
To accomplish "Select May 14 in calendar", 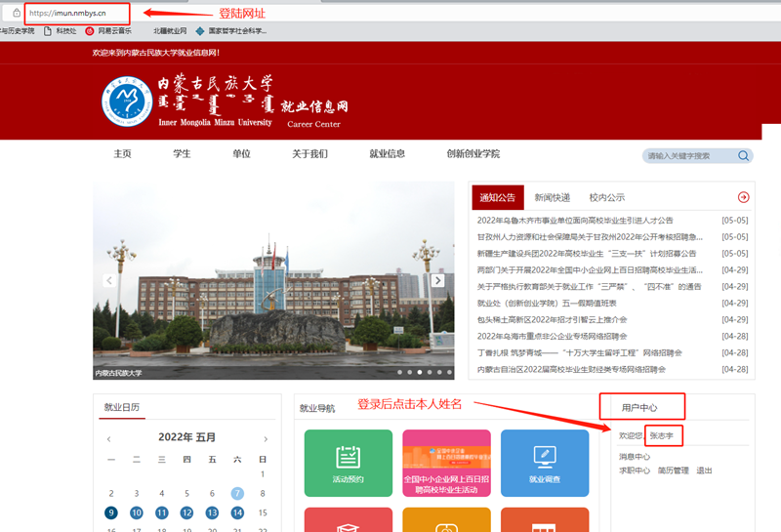I will (237, 512).
